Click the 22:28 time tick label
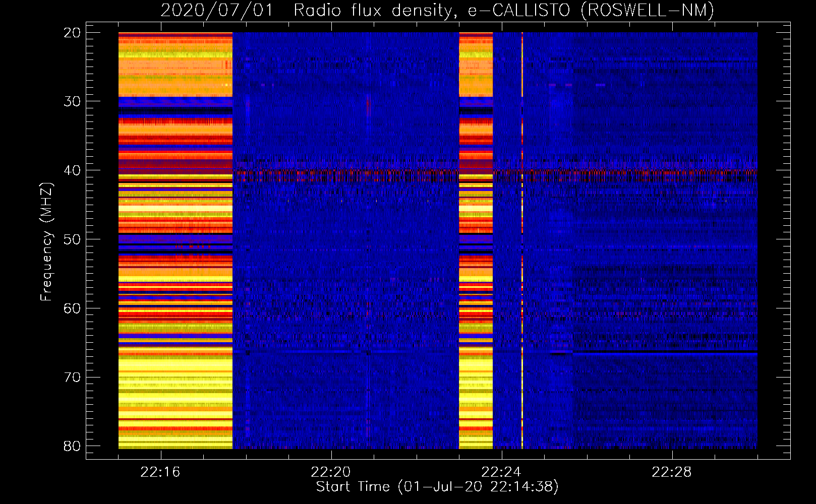The height and width of the screenshot is (504, 816). [672, 472]
